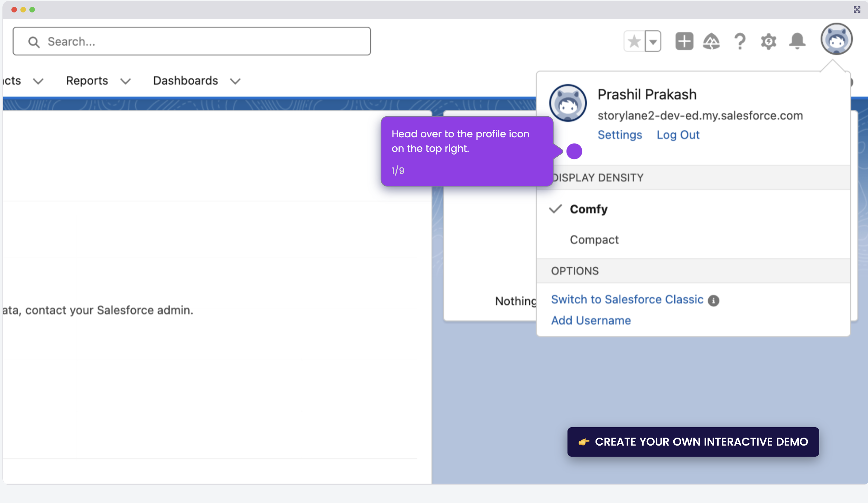
Task: Keep Comfy display density selected
Action: (x=588, y=209)
